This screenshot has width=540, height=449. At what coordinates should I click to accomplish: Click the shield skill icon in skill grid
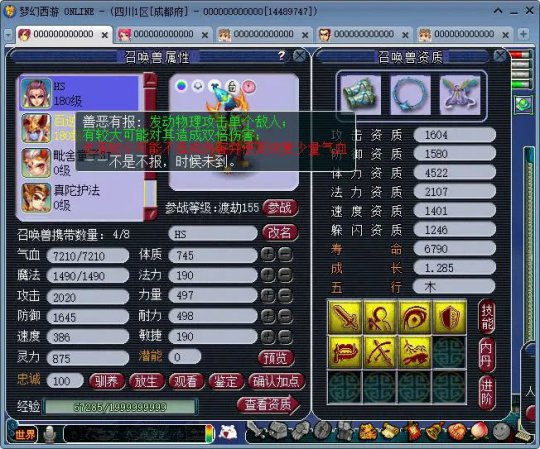[449, 317]
